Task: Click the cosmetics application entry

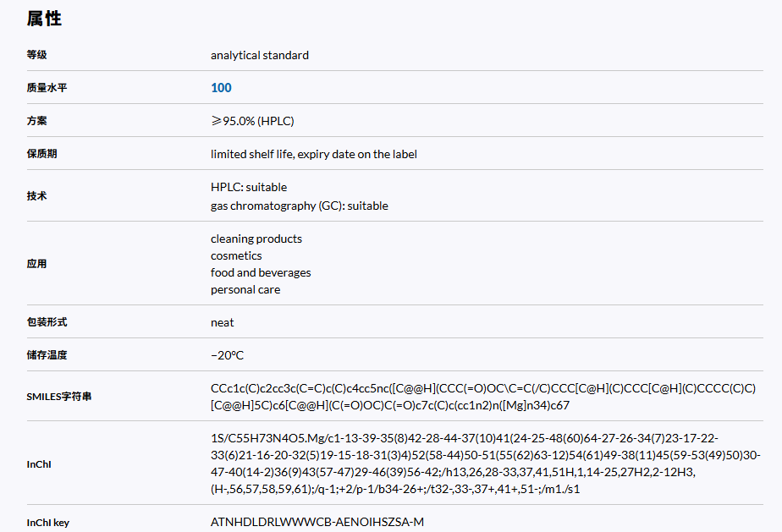Action: tap(236, 255)
